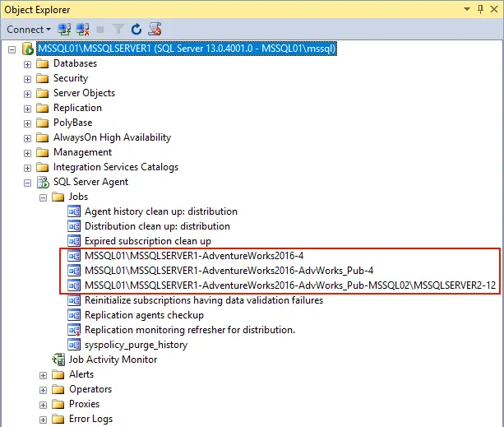Click the server database icon
Image resolution: width=504 pixels, height=427 pixels.
[x=28, y=49]
